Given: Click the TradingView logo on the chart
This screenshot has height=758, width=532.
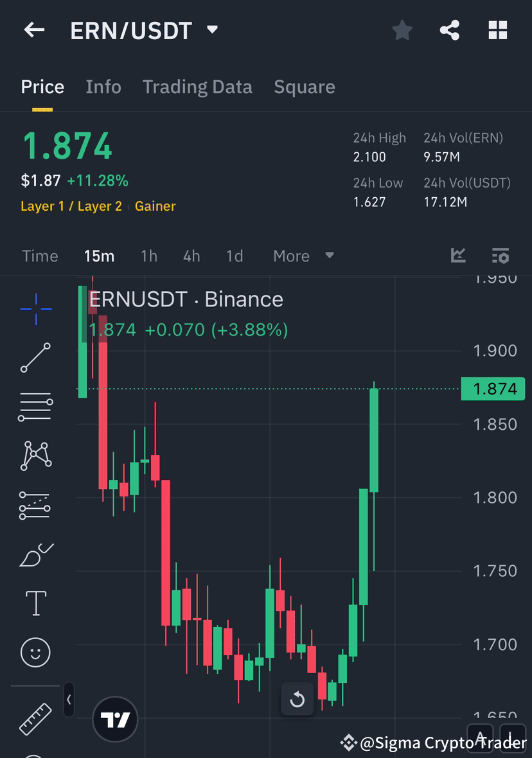Looking at the screenshot, I should [x=114, y=719].
